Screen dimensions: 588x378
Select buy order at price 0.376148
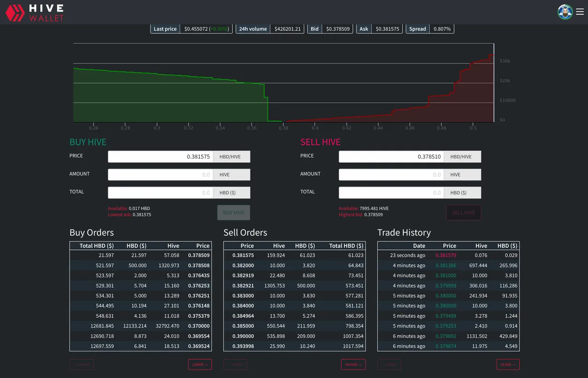[141, 306]
